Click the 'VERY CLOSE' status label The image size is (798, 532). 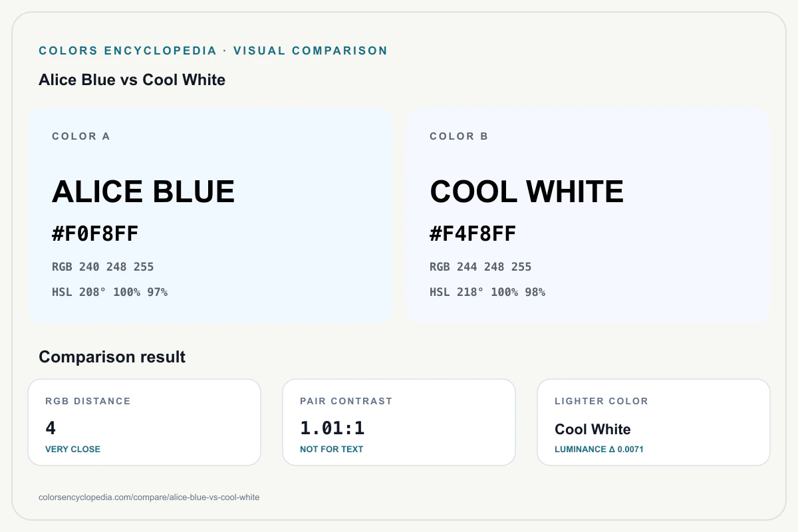pos(73,449)
